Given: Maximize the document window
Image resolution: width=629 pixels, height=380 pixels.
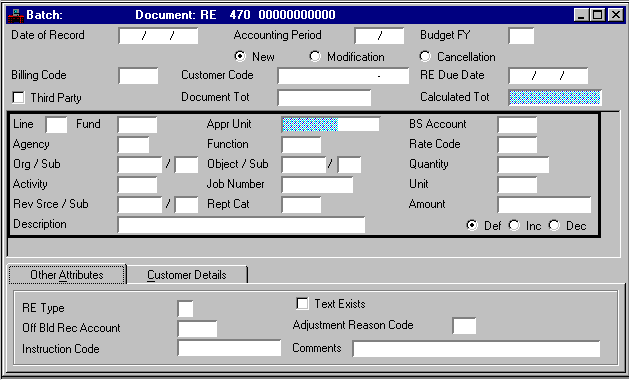Looking at the screenshot, I should point(598,15).
